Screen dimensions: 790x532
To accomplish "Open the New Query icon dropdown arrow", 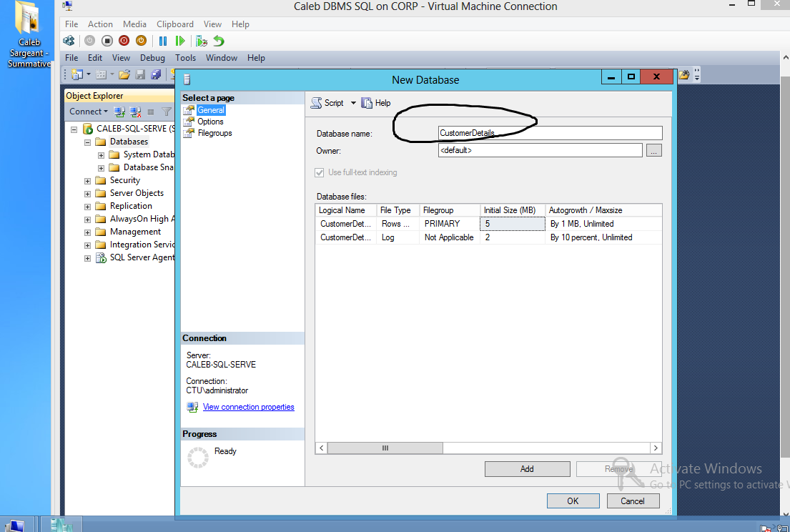I will pyautogui.click(x=89, y=74).
